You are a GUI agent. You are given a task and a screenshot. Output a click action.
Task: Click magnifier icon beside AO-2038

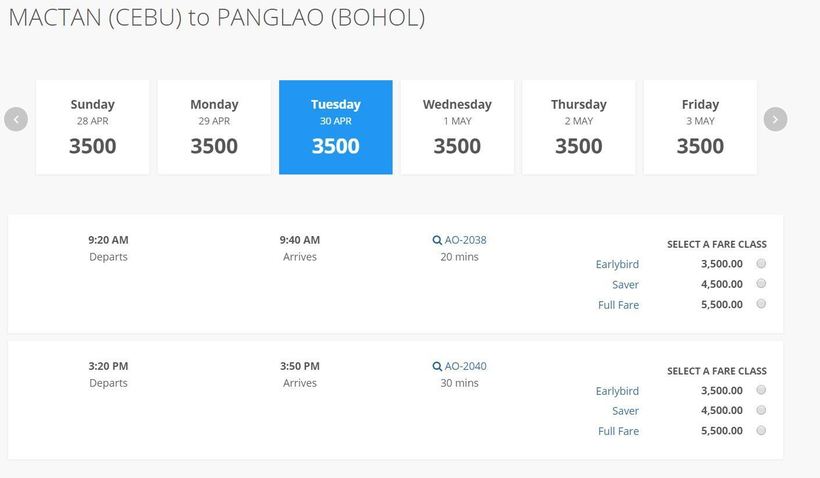pos(437,240)
